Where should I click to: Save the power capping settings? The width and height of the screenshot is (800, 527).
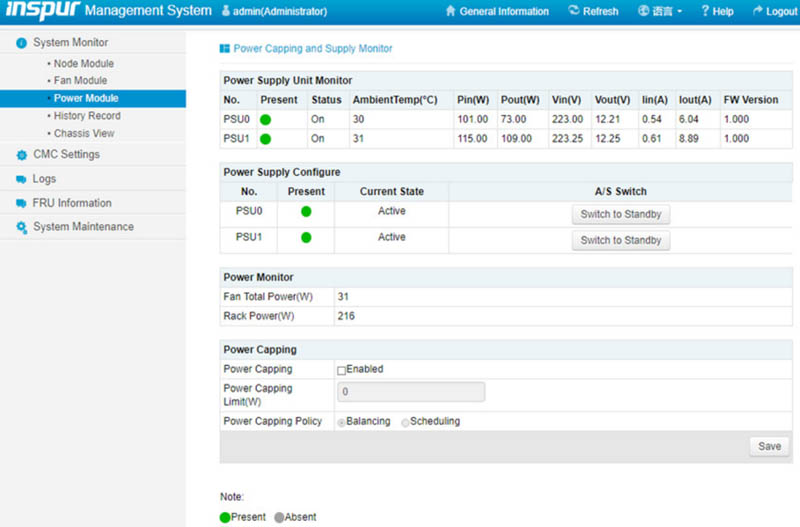pos(769,447)
